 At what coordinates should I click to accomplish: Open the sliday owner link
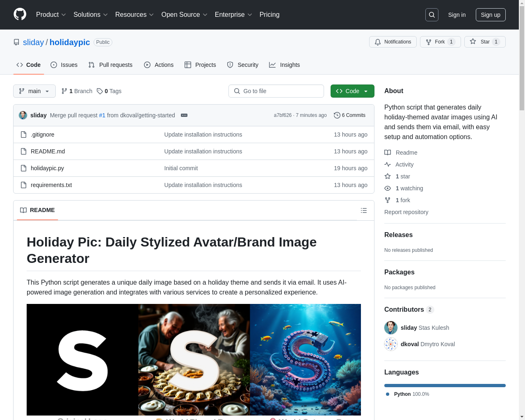coord(33,42)
